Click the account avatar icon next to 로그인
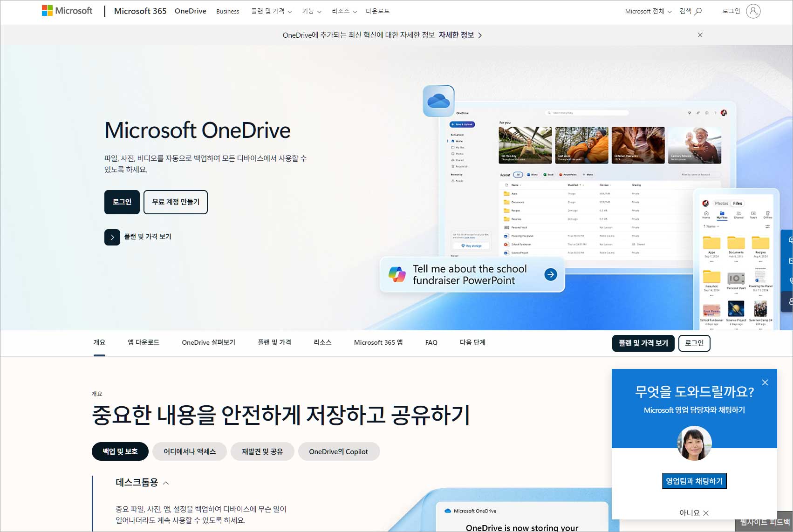This screenshot has height=532, width=793. coord(754,11)
